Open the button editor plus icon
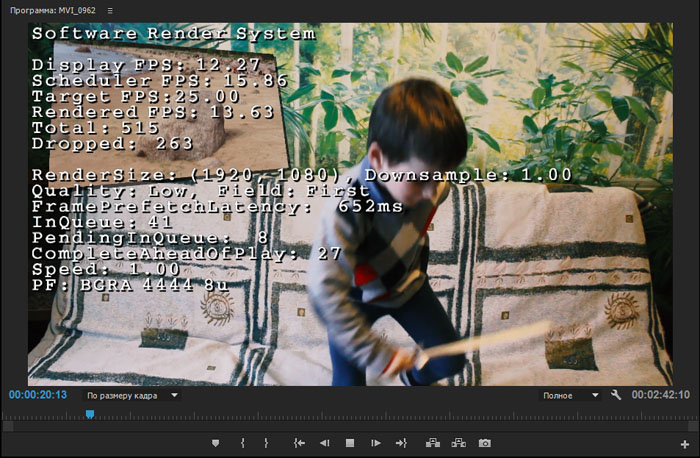700x458 pixels. 684,444
